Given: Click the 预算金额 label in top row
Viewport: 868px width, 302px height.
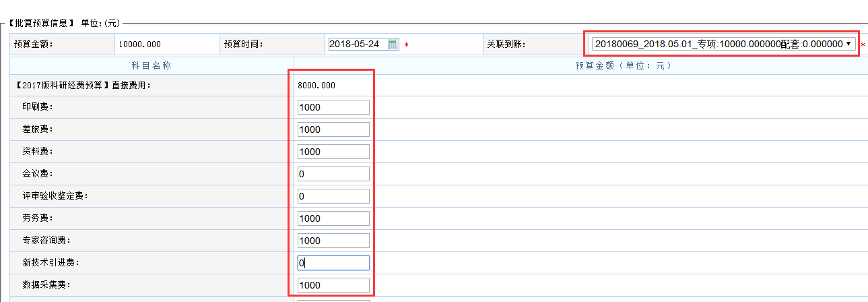Looking at the screenshot, I should (x=33, y=44).
